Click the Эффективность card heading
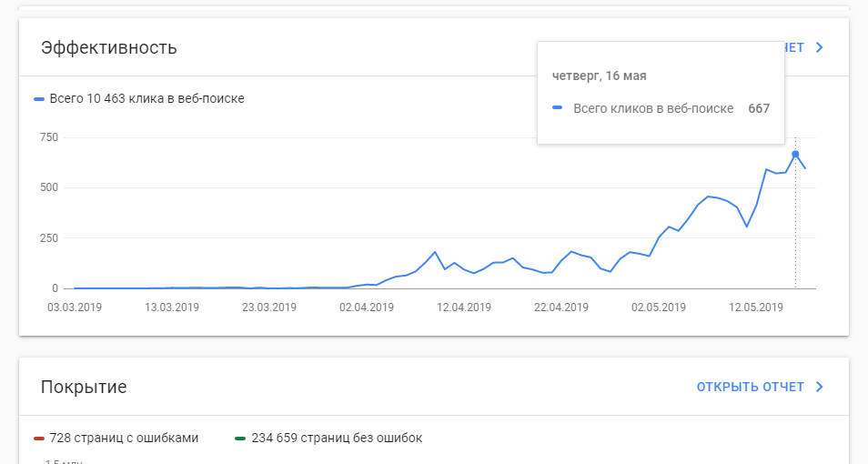 [x=108, y=47]
